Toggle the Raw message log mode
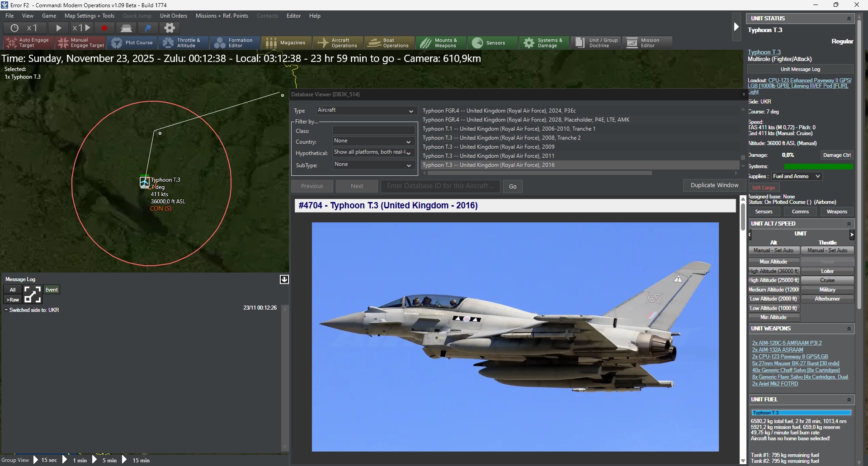Viewport: 868px width, 466px height. 13,300
